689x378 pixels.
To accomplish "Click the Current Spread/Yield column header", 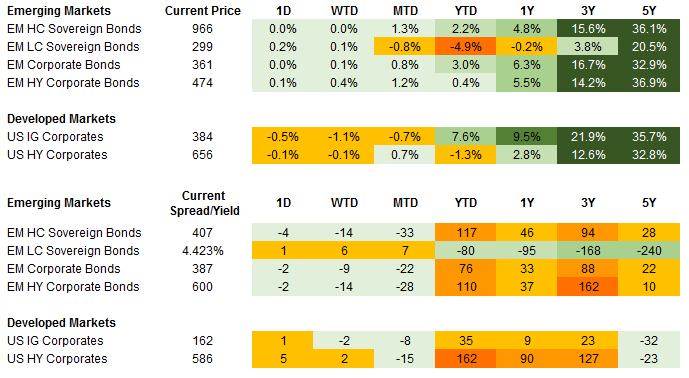I will coord(204,204).
